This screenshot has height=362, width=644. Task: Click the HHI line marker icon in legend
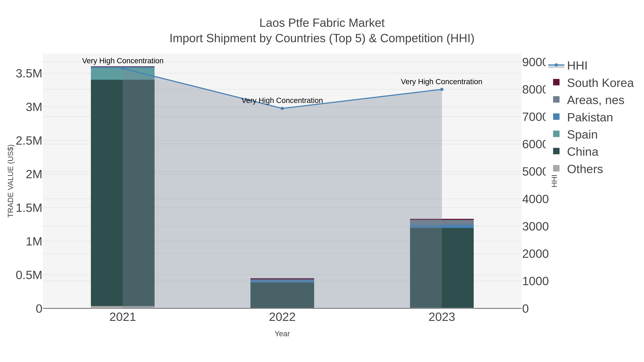click(x=556, y=65)
